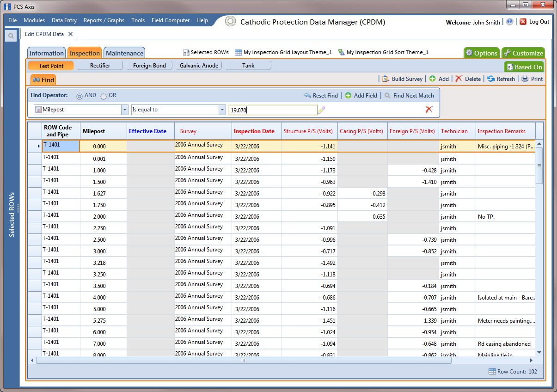Viewport: 557px width, 392px height.
Task: Click the help globe icon near Welcome
Action: tap(509, 22)
